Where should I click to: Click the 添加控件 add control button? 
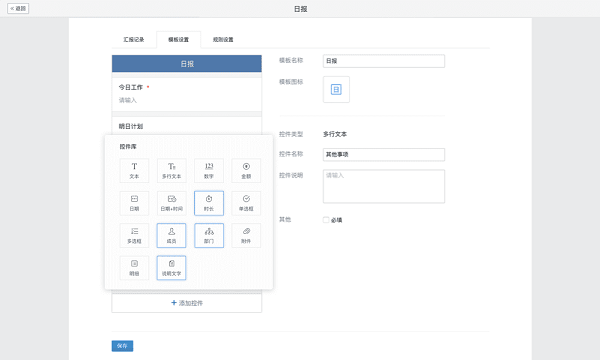tap(187, 303)
